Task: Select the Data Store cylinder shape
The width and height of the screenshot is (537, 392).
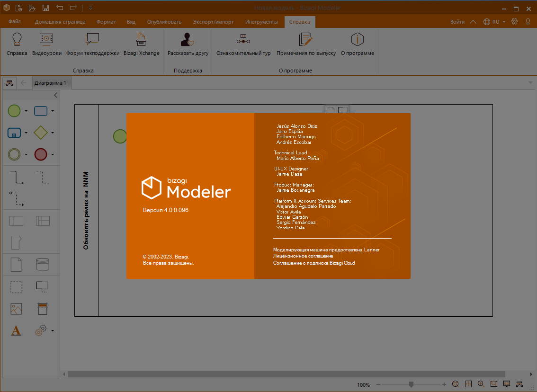Action: click(x=43, y=265)
